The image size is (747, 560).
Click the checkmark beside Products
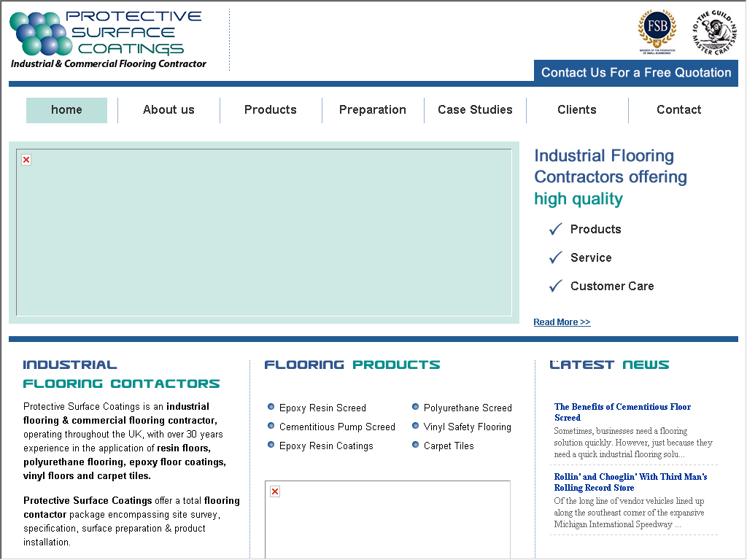pos(555,230)
